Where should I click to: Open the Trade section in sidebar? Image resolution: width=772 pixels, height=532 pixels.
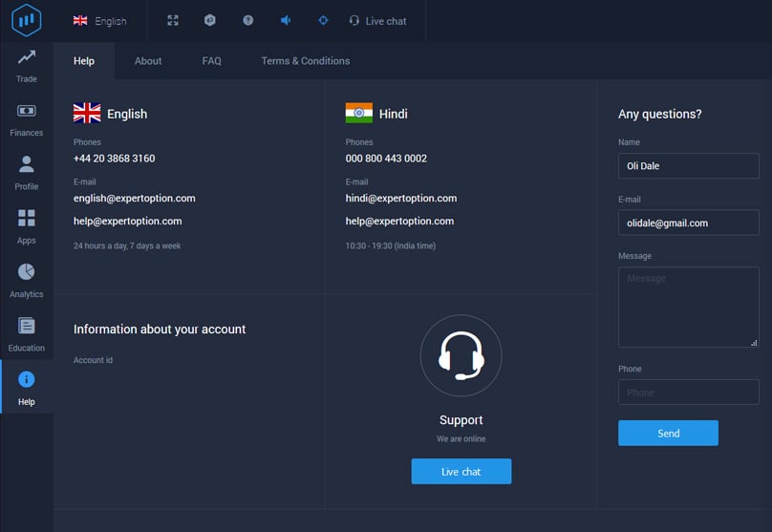27,67
